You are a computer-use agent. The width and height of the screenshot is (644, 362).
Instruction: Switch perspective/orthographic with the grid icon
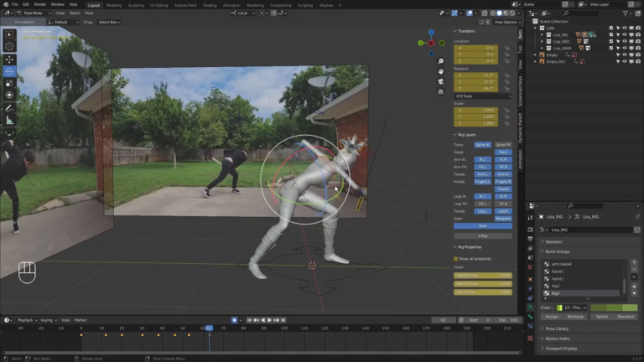click(x=441, y=91)
